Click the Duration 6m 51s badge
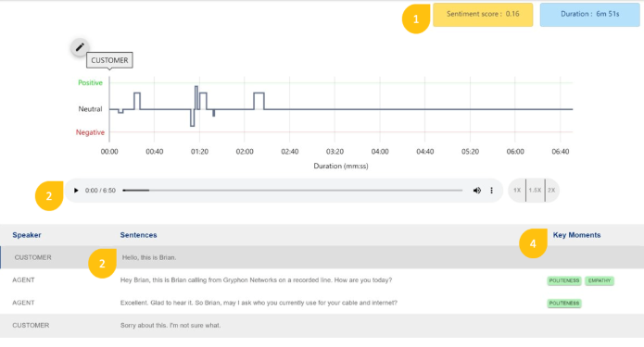The image size is (644, 347). 589,15
